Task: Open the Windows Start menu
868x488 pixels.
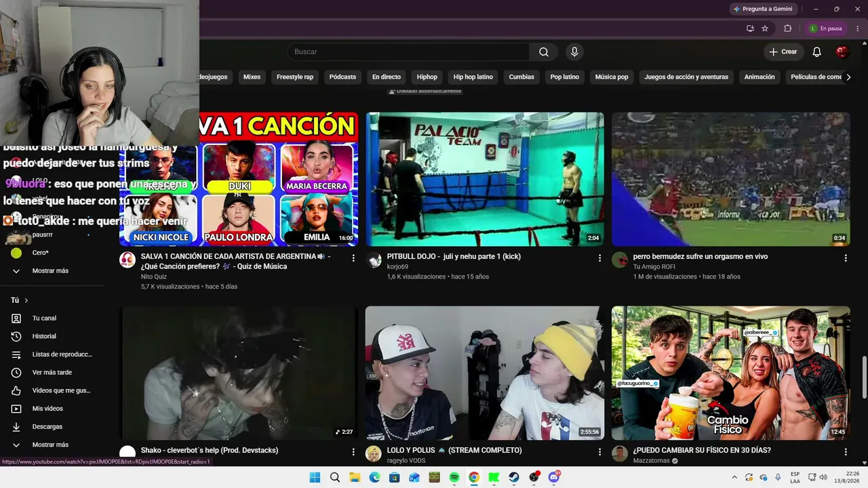Action: [x=315, y=477]
